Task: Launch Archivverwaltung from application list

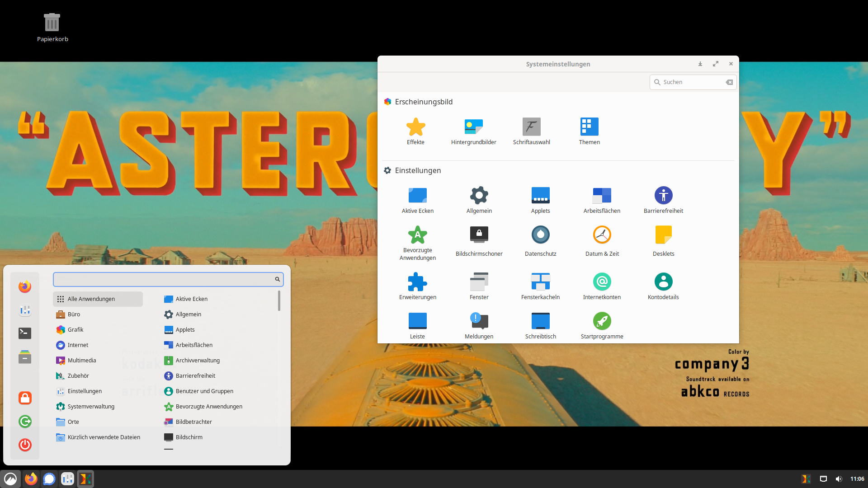Action: click(198, 361)
